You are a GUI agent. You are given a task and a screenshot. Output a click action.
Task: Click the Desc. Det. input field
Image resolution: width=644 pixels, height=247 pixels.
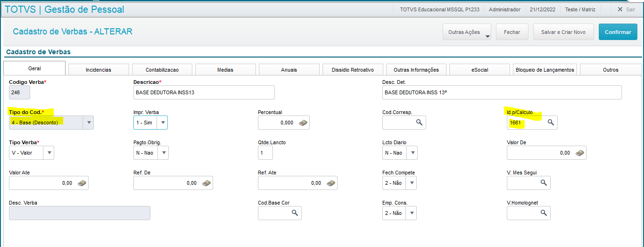point(502,92)
